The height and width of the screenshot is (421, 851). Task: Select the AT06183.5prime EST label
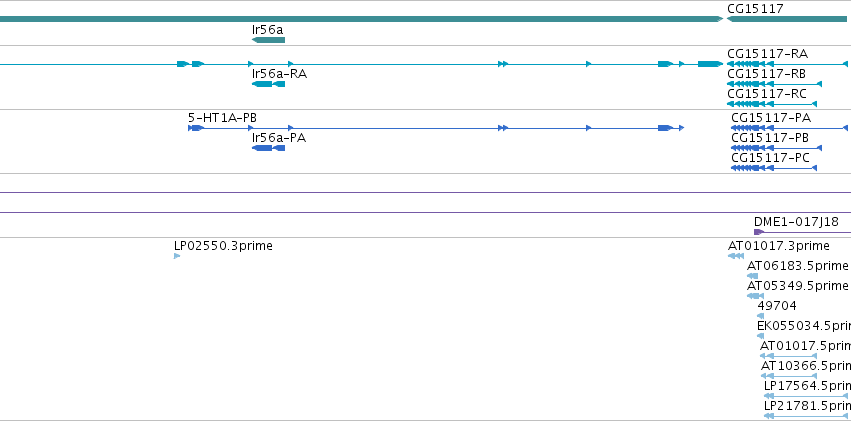click(x=797, y=266)
